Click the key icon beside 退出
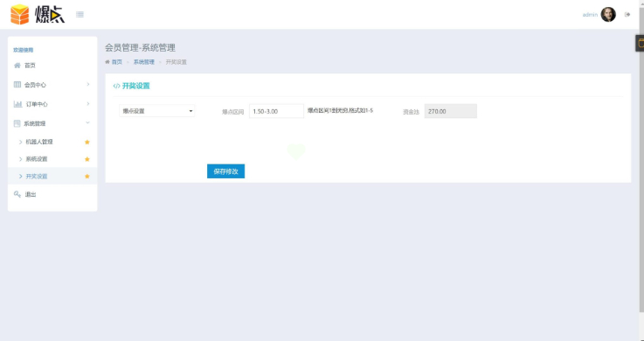Image resolution: width=644 pixels, height=341 pixels. point(17,194)
